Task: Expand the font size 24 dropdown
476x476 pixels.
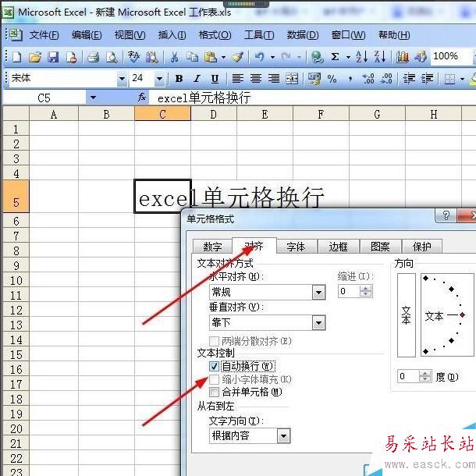Action: coord(159,79)
